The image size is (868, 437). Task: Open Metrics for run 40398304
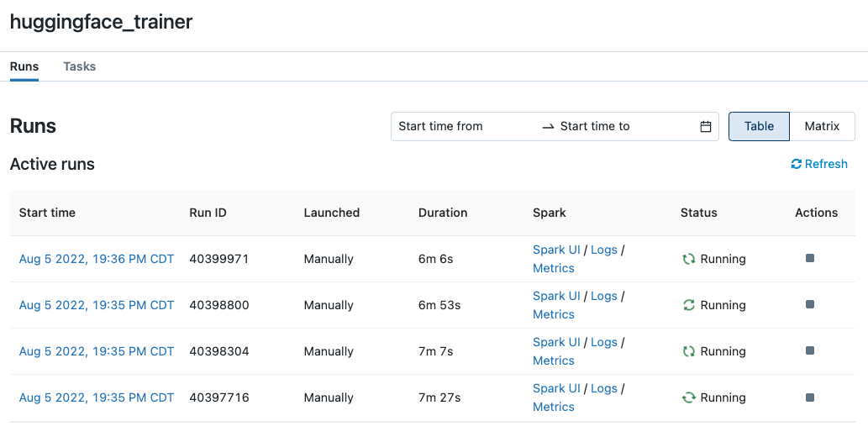[554, 361]
